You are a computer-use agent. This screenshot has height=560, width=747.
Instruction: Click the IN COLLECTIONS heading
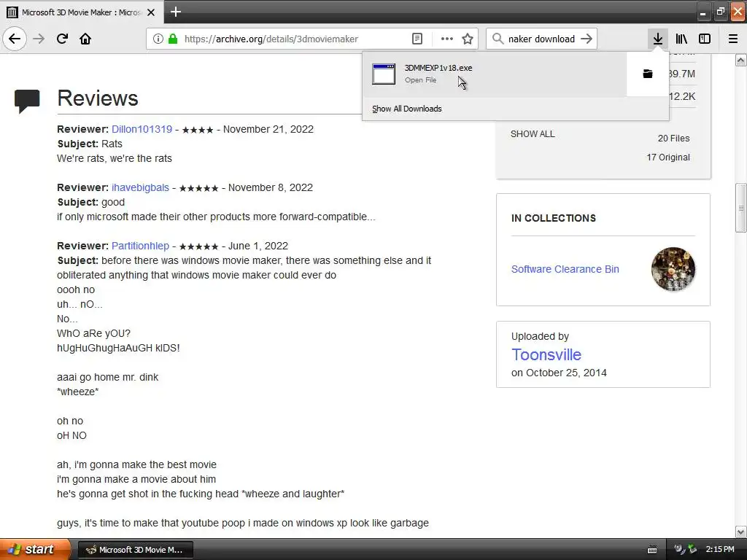554,218
